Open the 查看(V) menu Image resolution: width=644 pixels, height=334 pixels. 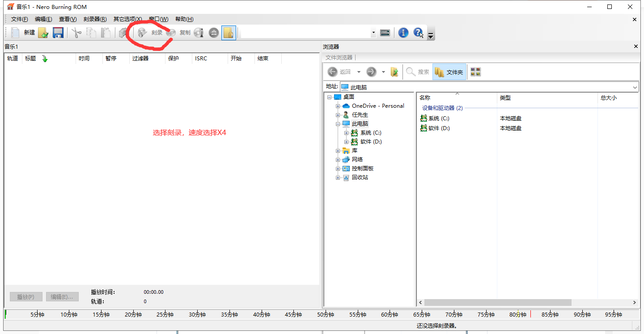tap(68, 19)
